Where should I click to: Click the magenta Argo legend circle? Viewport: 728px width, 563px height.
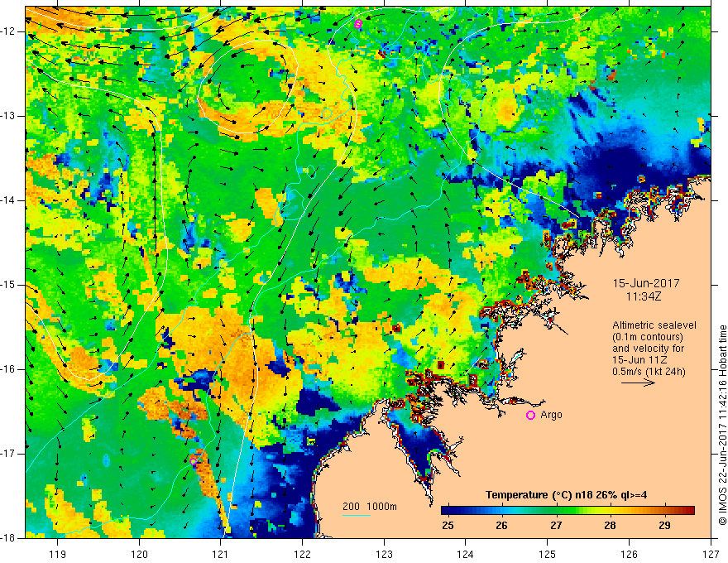click(530, 415)
